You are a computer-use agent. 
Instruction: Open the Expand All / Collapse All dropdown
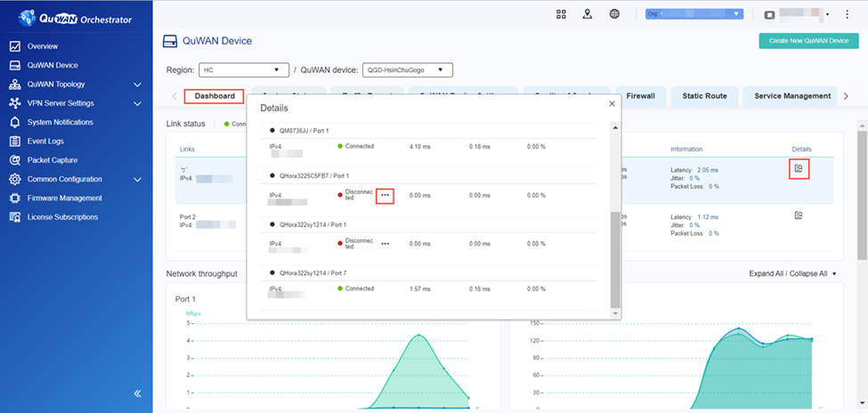[x=792, y=273]
